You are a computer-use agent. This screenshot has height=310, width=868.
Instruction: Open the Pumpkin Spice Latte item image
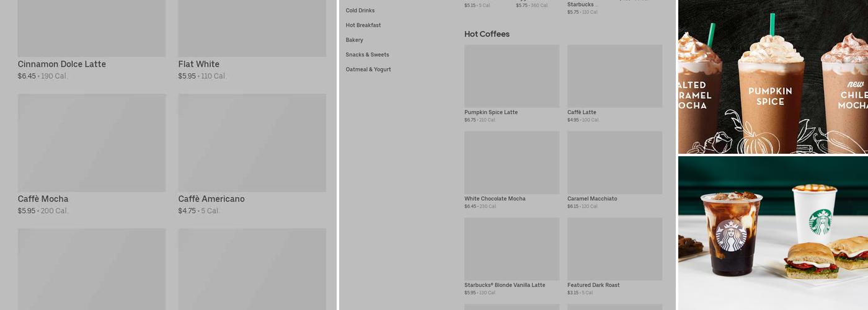tap(511, 76)
